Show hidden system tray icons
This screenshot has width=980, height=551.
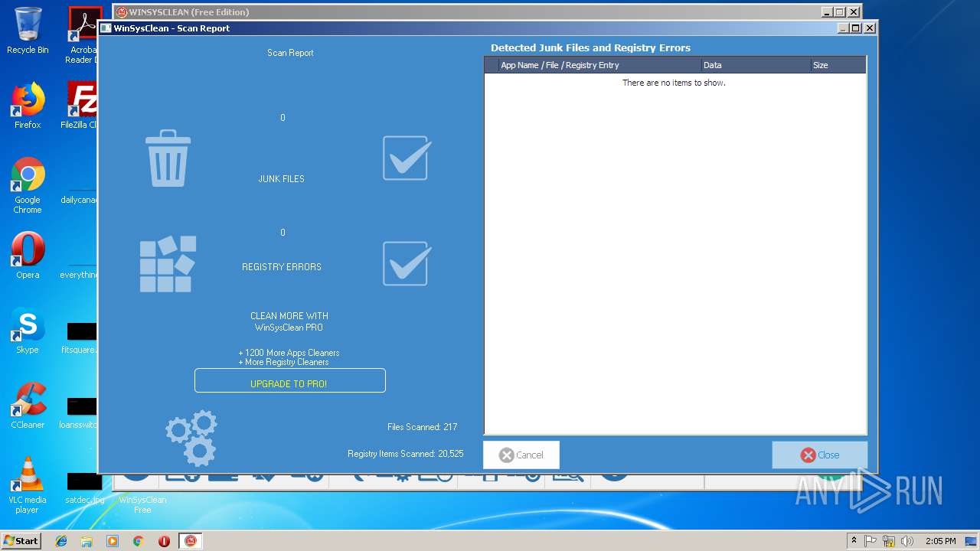tap(854, 540)
